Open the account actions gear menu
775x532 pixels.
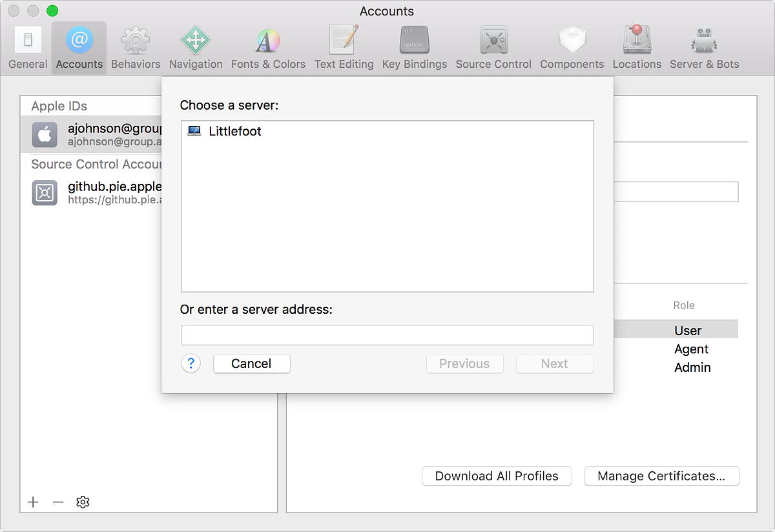[x=83, y=502]
